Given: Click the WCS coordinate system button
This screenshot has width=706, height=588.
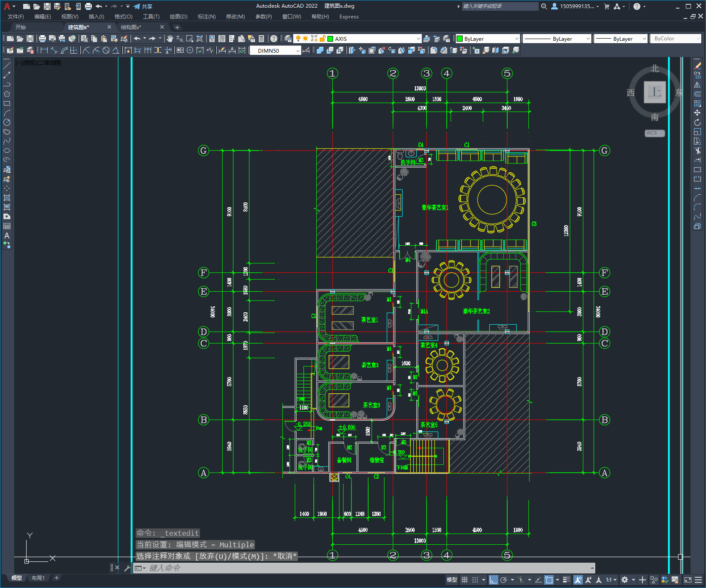Looking at the screenshot, I should point(654,133).
